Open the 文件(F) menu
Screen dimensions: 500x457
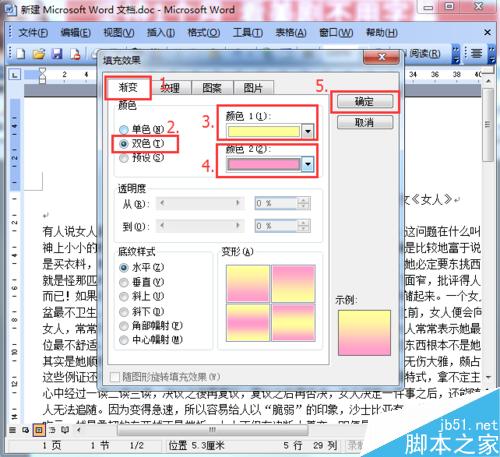pos(33,33)
